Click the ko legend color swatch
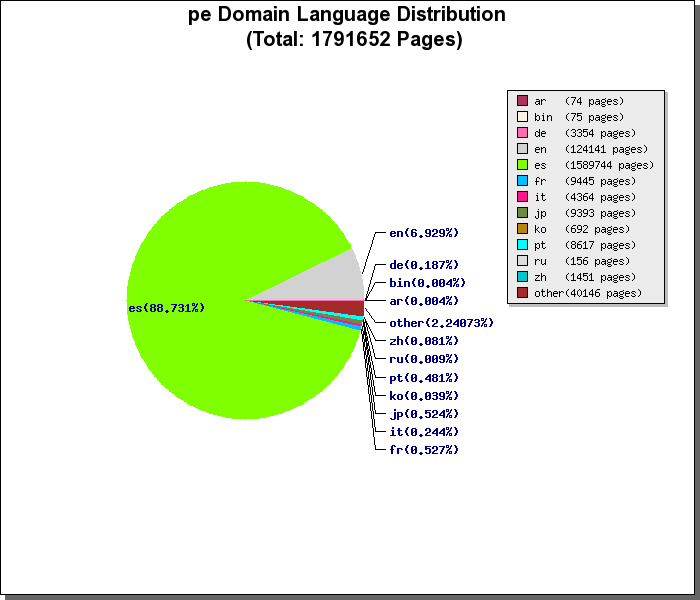700x600 pixels. [x=522, y=229]
